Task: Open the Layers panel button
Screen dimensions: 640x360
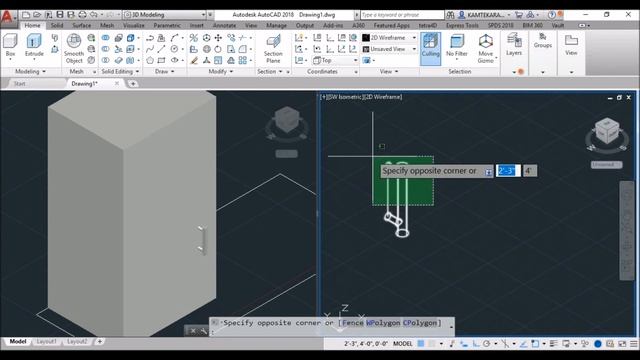Action: 514,45
